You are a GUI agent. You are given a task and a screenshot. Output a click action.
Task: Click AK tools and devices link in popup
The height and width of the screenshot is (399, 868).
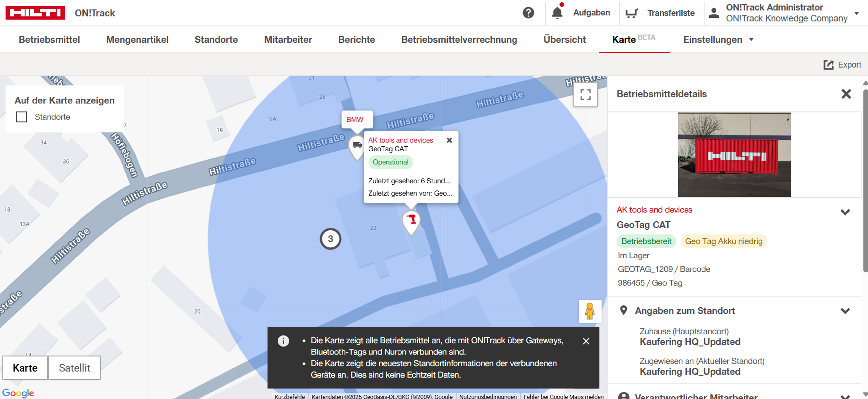tap(400, 140)
